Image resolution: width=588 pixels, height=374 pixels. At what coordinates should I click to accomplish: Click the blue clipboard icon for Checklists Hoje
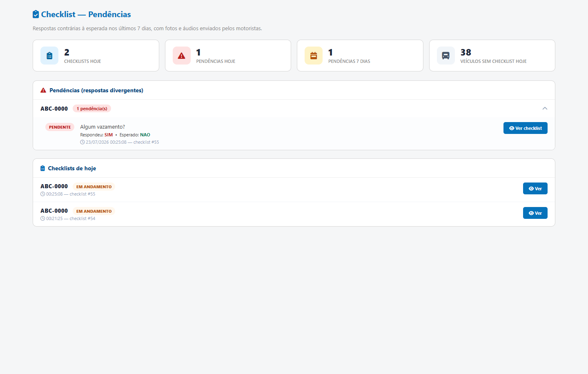coord(49,56)
